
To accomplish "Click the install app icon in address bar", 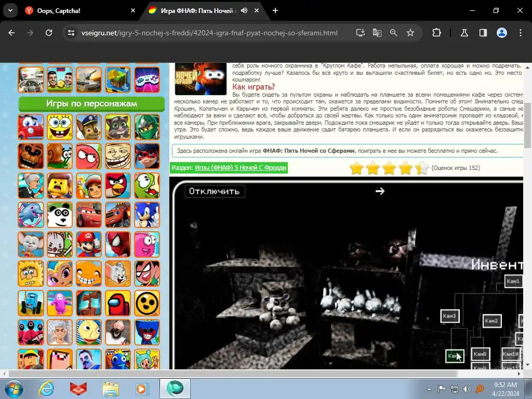I will point(361,33).
